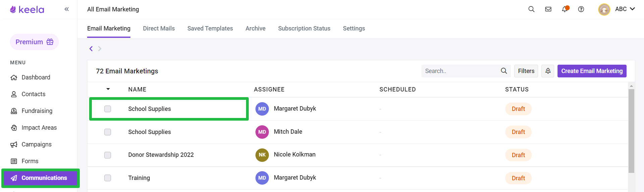644x192 pixels.
Task: Click the Premium badge button
Action: tap(34, 42)
